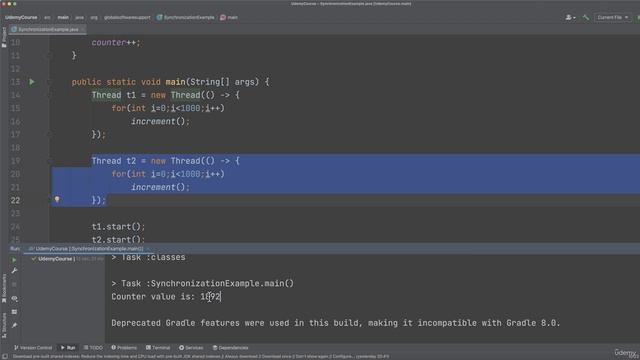Click the 't1.start();' code line
The image size is (640, 360).
pyautogui.click(x=118, y=227)
